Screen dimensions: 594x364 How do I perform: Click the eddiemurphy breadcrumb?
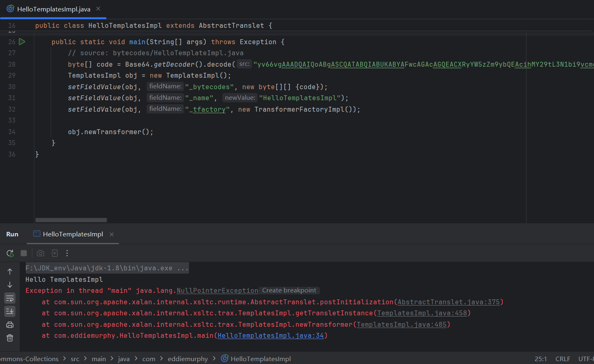pyautogui.click(x=188, y=359)
